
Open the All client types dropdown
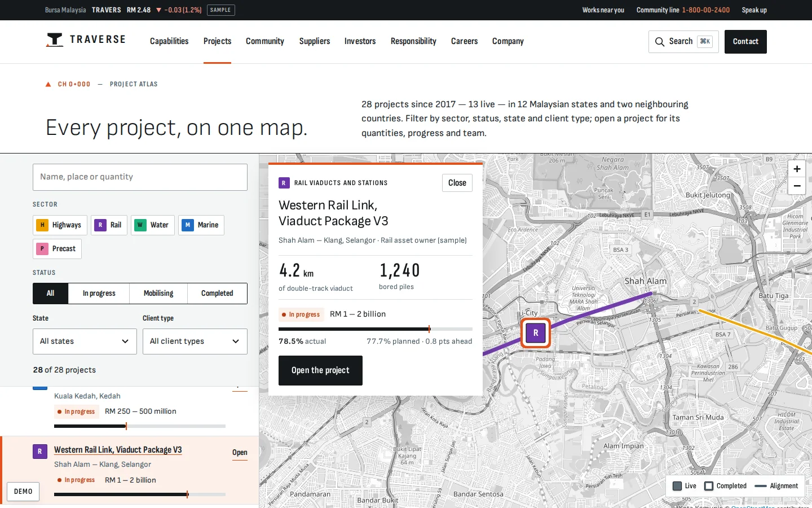coord(195,341)
